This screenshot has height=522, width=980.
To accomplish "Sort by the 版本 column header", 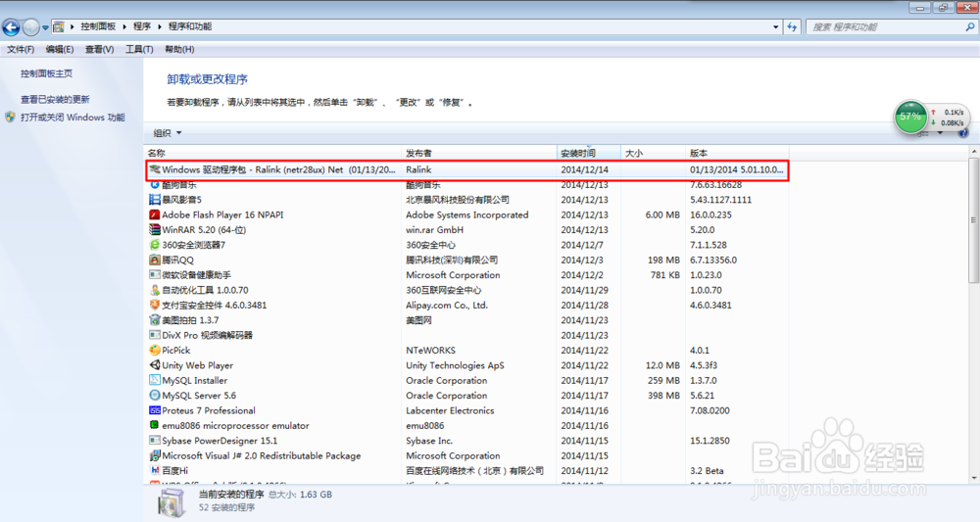I will [738, 153].
